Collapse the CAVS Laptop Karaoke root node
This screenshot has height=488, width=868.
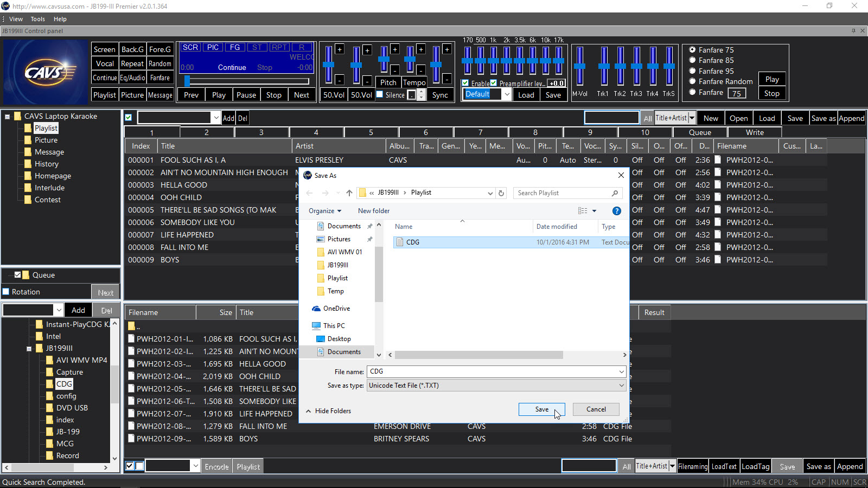coord(7,117)
